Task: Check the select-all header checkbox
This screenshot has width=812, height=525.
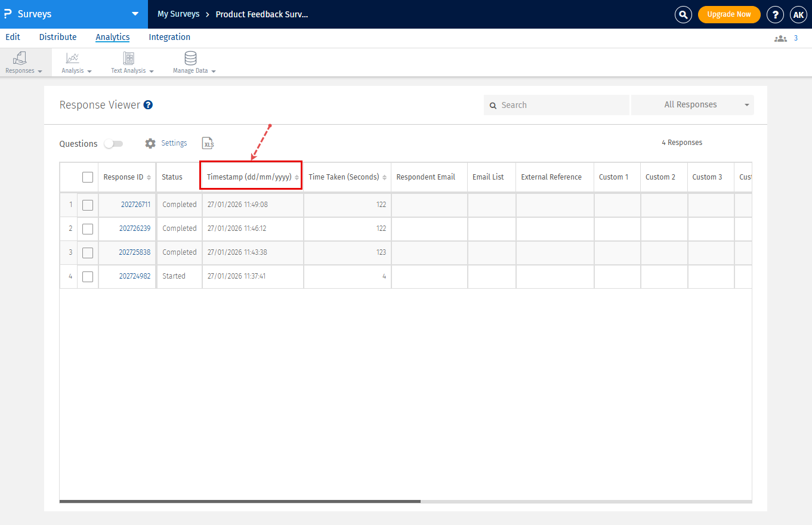Action: pos(88,177)
